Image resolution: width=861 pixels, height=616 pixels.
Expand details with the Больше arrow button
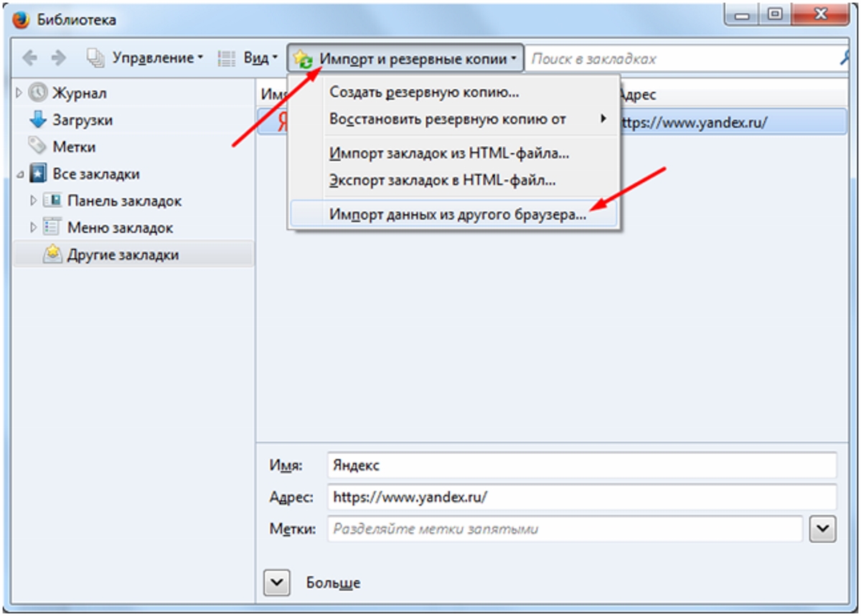coord(276,582)
